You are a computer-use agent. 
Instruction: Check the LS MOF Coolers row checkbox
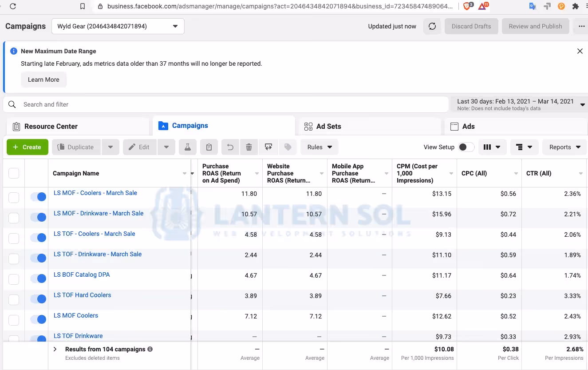[14, 320]
